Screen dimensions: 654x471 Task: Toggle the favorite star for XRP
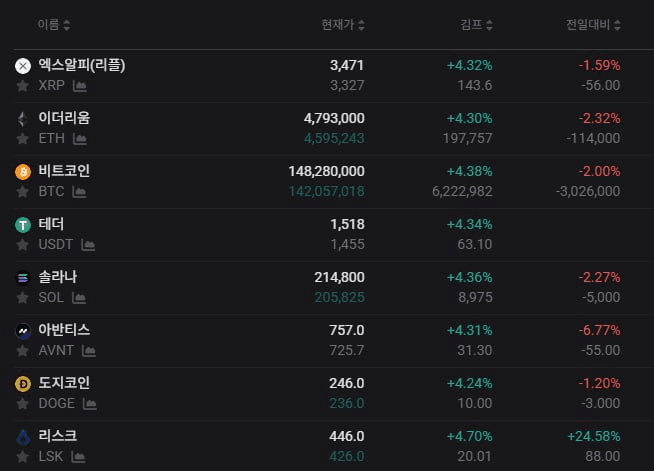[x=23, y=86]
